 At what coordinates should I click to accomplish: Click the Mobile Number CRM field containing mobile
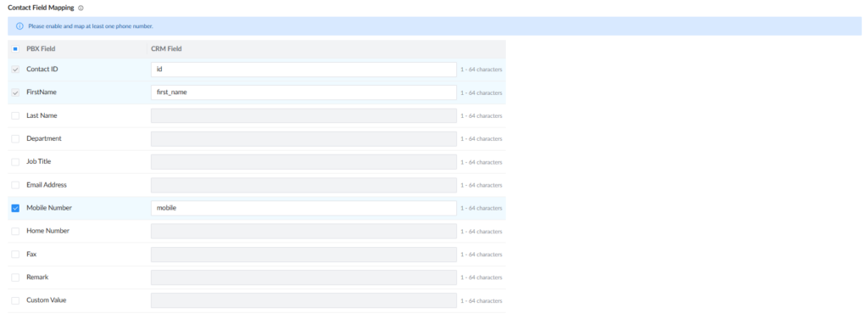point(303,208)
